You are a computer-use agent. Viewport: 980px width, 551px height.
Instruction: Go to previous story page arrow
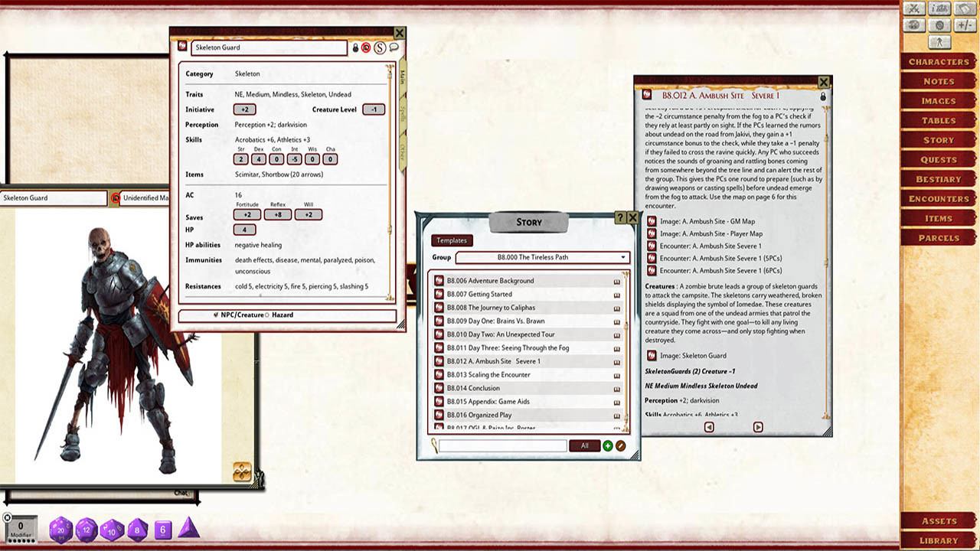709,427
